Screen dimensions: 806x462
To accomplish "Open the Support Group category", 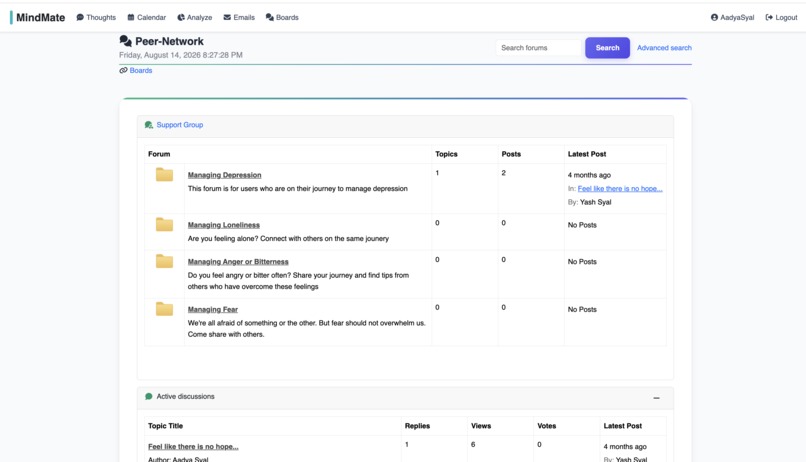I will 180,125.
